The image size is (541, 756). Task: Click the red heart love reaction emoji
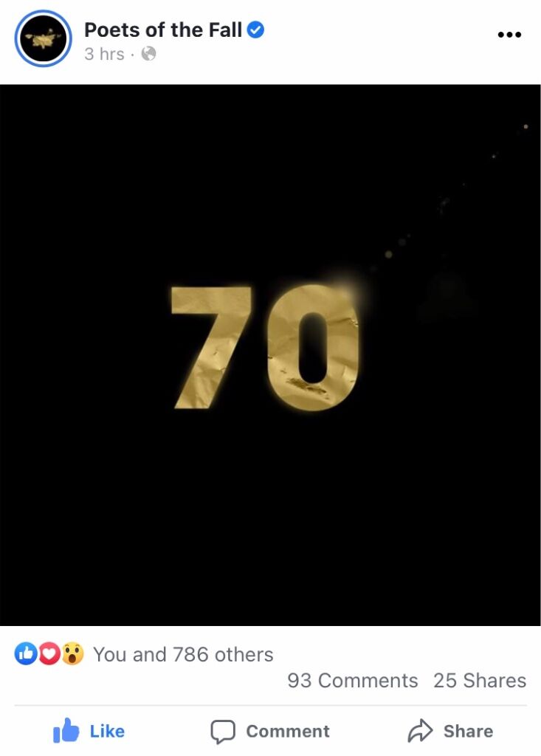coord(49,654)
